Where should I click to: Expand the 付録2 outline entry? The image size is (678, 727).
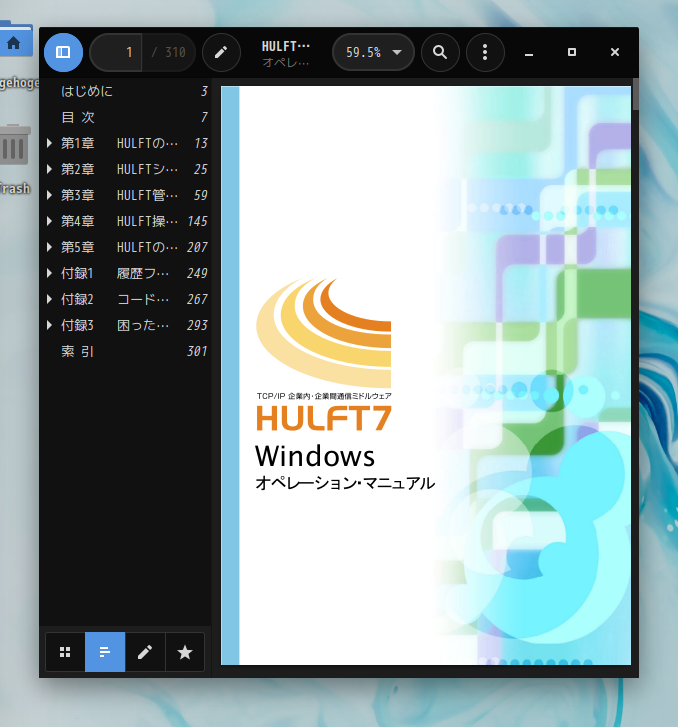click(49, 299)
